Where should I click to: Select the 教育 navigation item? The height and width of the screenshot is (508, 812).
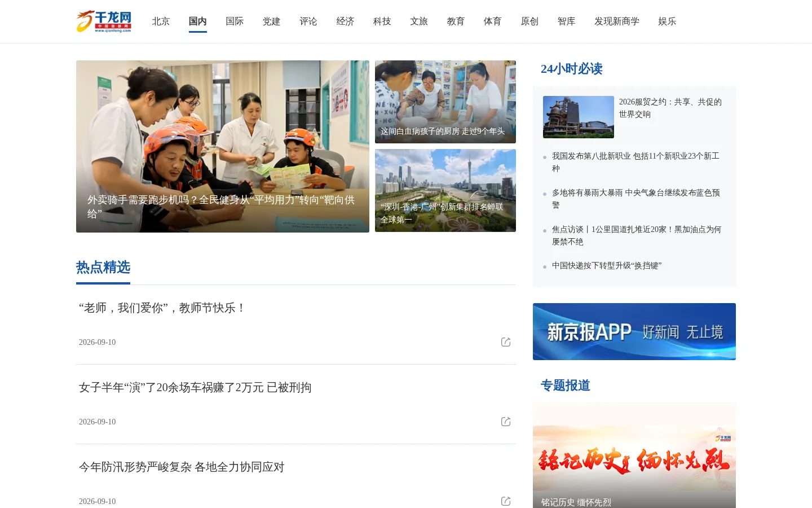click(456, 21)
